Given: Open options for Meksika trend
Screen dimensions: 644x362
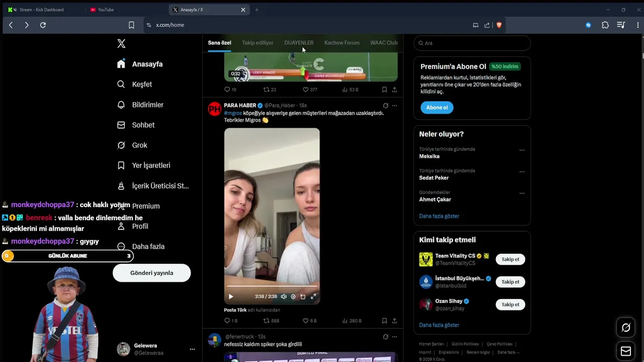Looking at the screenshot, I should click(x=522, y=150).
